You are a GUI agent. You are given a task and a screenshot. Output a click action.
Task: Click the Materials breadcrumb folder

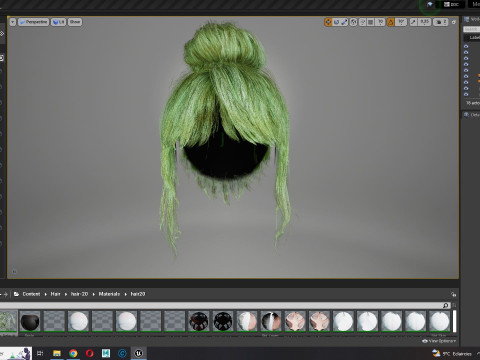pos(109,294)
